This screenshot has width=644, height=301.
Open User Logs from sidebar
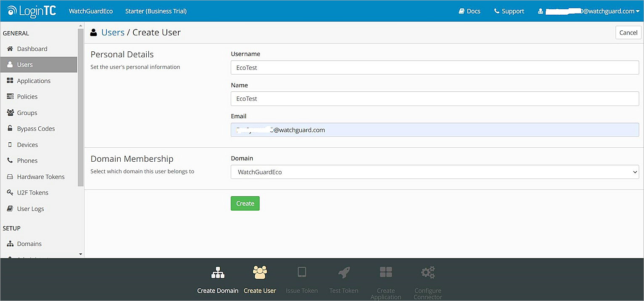30,208
